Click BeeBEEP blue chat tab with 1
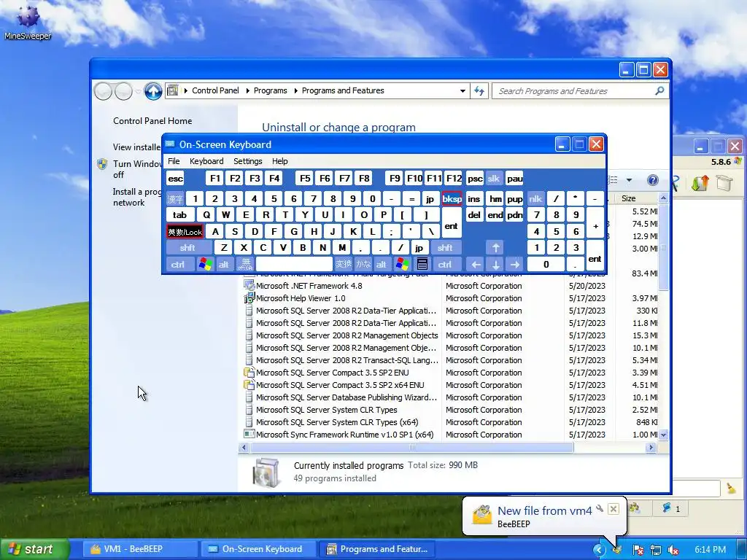Image resolution: width=747 pixels, height=560 pixels. (671, 508)
